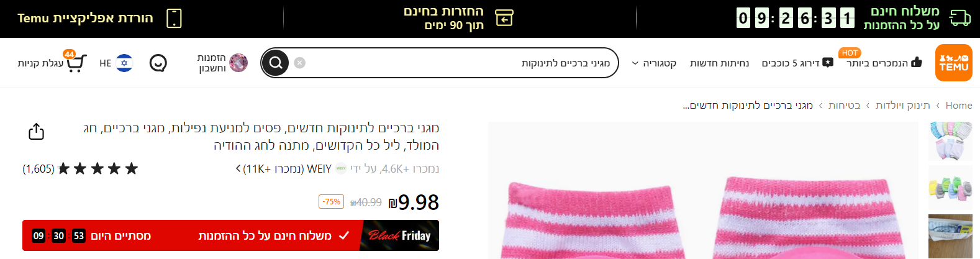
Task: Click the Temu orange logo
Action: 953,63
